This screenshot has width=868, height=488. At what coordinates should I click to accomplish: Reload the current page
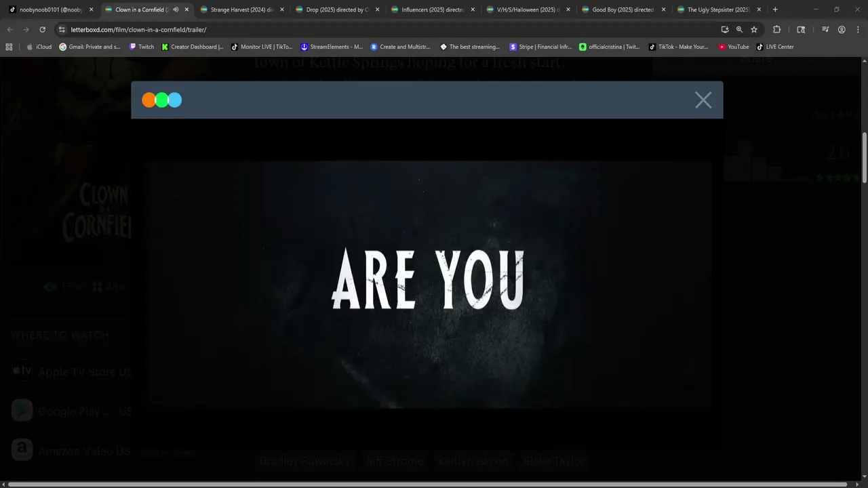43,30
